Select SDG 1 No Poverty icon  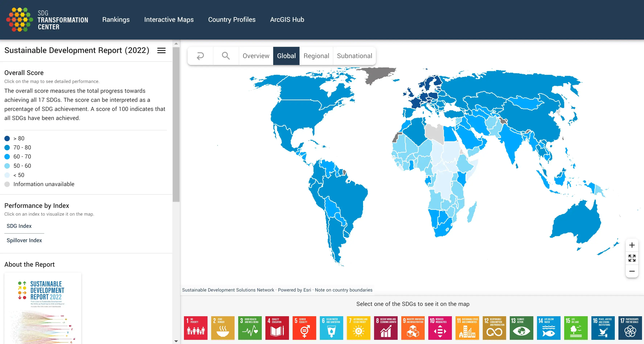point(196,328)
